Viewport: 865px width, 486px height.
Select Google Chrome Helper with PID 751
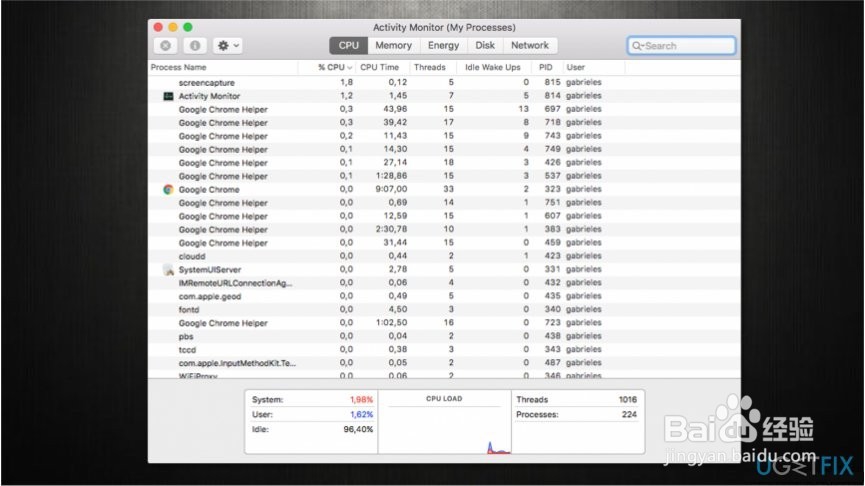(x=444, y=202)
